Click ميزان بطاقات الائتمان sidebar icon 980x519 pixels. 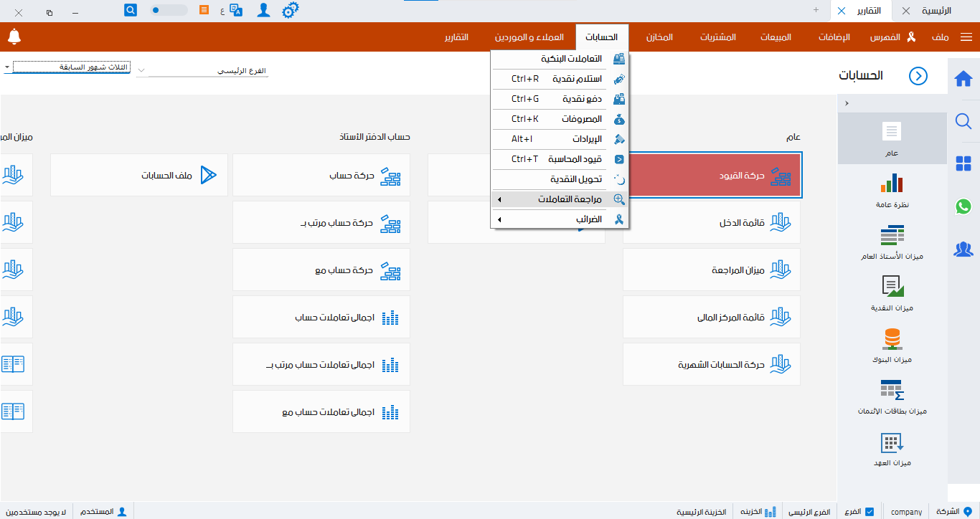tap(892, 396)
